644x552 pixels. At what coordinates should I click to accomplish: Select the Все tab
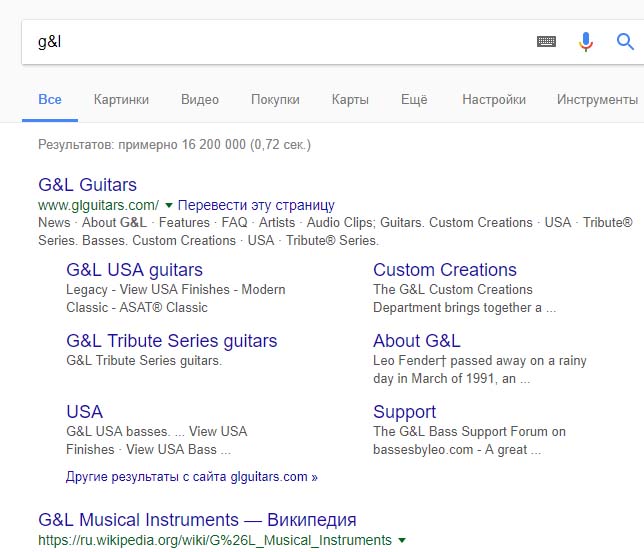pos(50,99)
